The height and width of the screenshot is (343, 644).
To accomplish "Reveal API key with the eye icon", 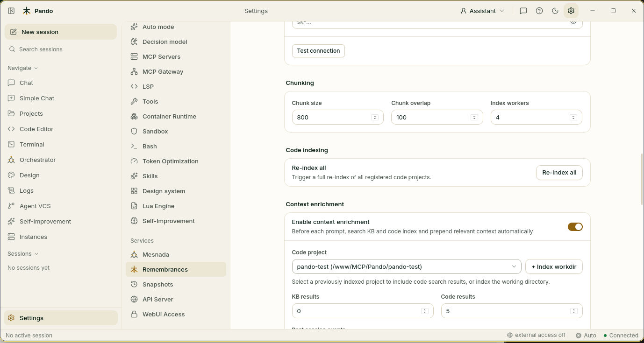I will pos(573,21).
